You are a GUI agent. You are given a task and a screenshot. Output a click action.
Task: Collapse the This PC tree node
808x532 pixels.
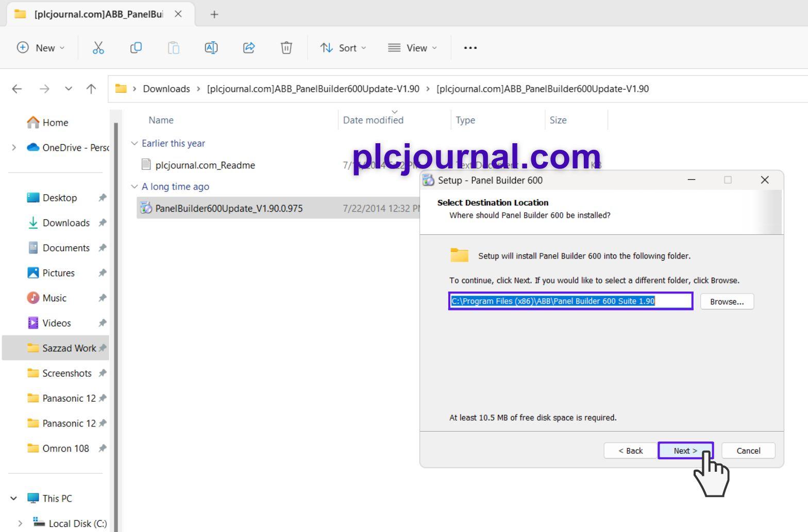14,499
